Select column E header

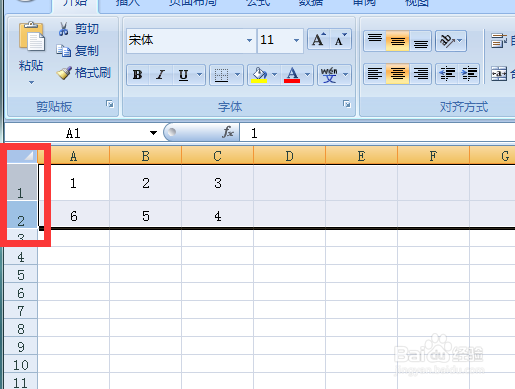pyautogui.click(x=362, y=156)
